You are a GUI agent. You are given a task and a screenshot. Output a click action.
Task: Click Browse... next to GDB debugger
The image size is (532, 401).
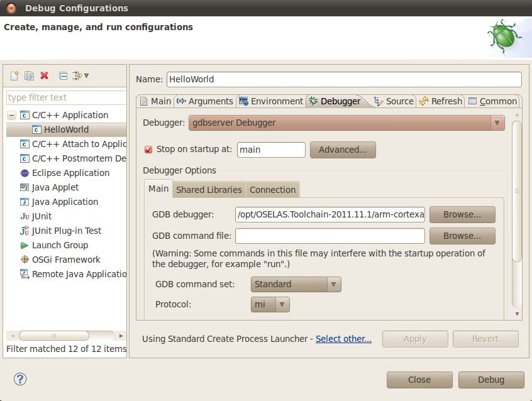coord(462,214)
